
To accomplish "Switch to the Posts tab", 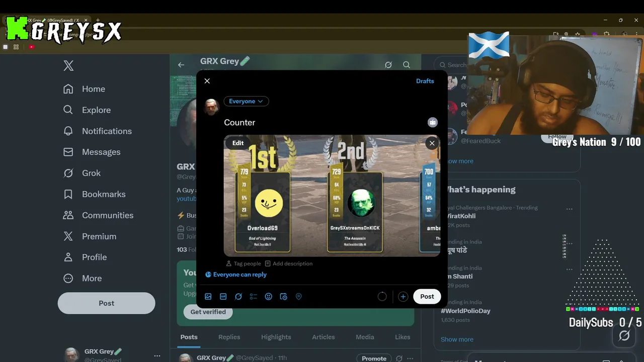I will (189, 337).
